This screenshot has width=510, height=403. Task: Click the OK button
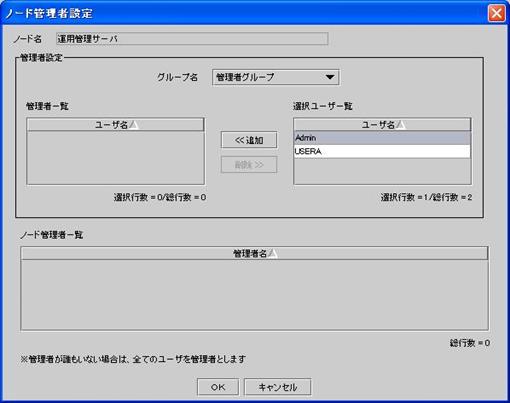pyautogui.click(x=218, y=387)
